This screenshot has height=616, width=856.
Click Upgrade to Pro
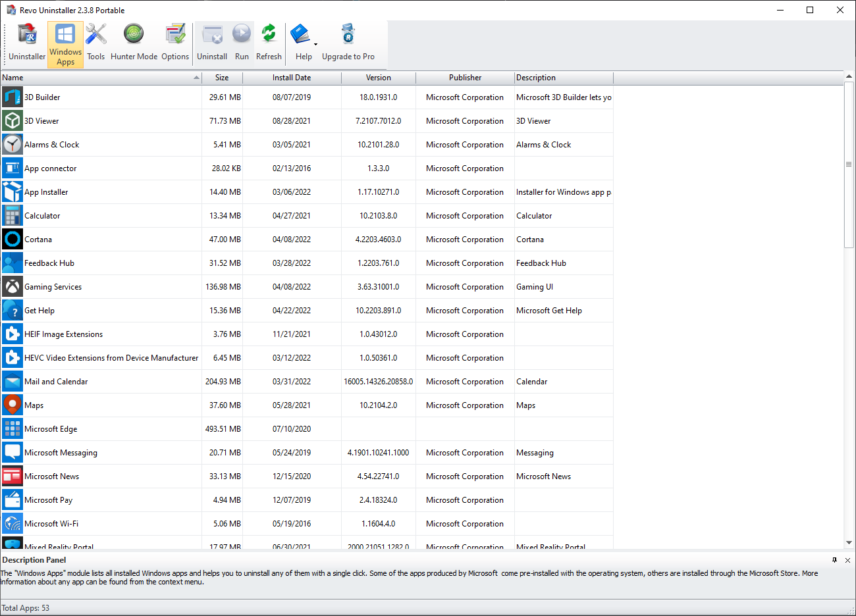[348, 43]
